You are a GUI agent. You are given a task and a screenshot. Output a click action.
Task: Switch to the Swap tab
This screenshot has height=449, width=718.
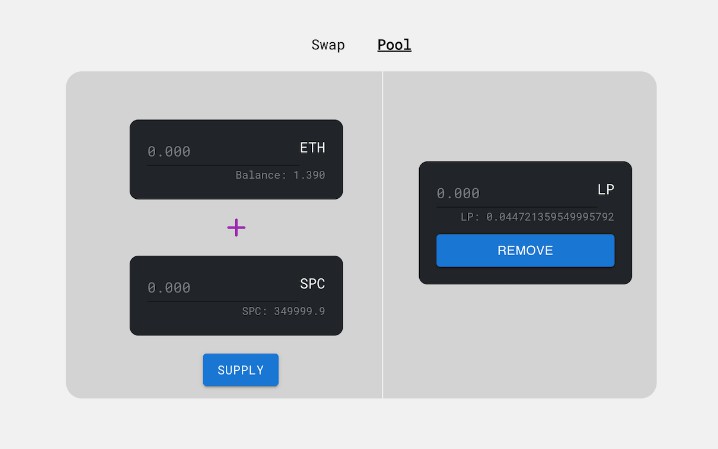point(328,45)
